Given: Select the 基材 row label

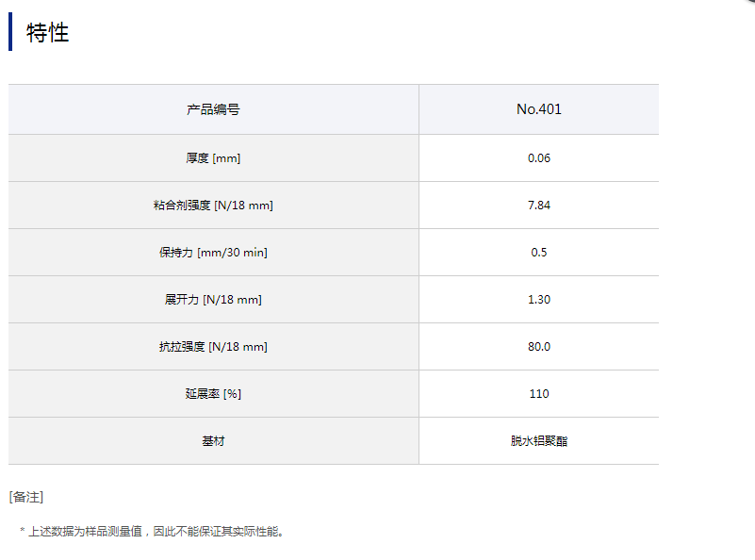Looking at the screenshot, I should [x=213, y=441].
